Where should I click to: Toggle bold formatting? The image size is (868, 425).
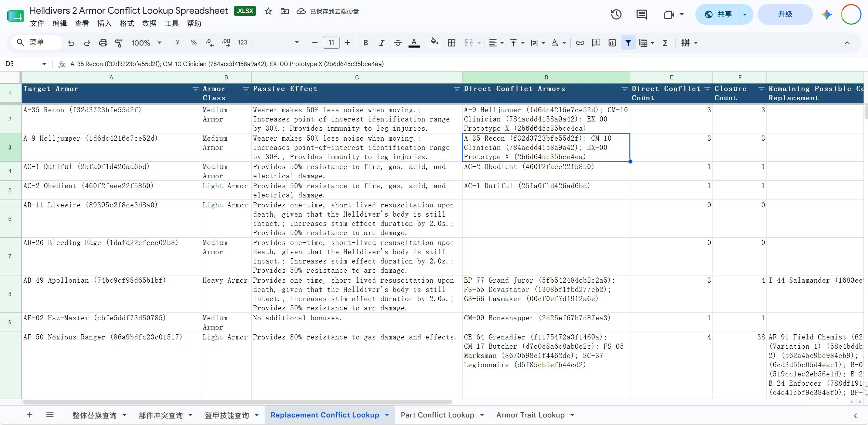pos(365,43)
